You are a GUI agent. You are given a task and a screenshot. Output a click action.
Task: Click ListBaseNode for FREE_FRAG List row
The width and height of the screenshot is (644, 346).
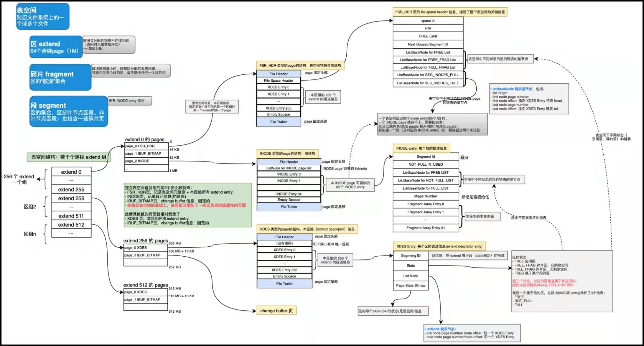click(428, 60)
